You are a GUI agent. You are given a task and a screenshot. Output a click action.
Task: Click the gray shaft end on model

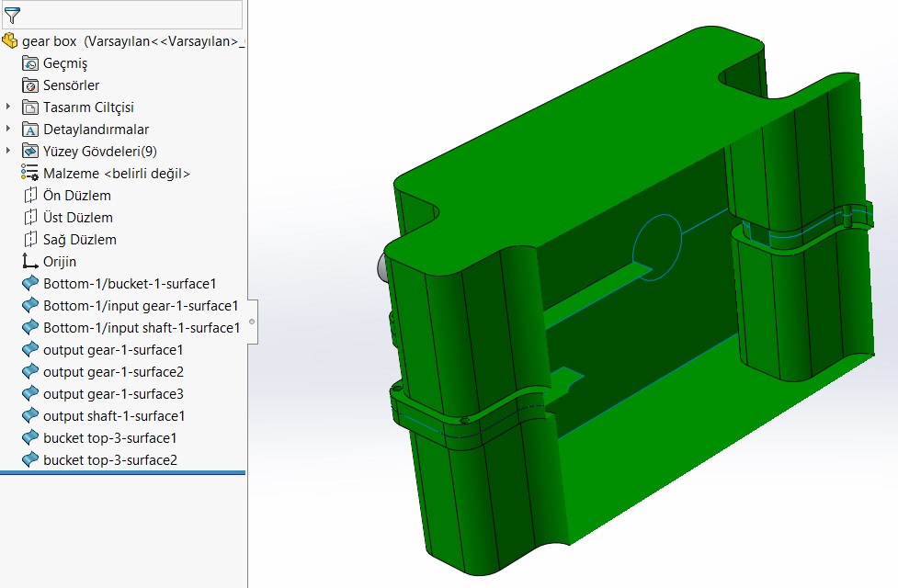coord(382,267)
